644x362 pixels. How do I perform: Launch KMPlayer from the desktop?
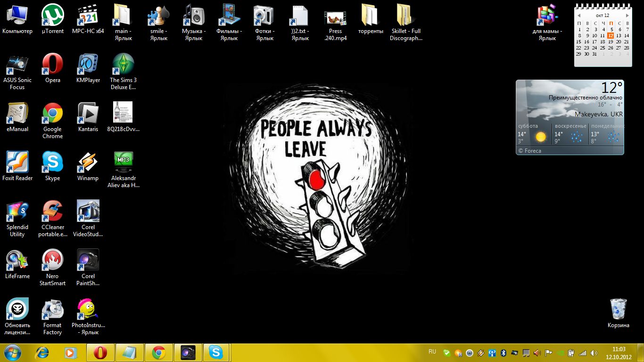point(88,68)
